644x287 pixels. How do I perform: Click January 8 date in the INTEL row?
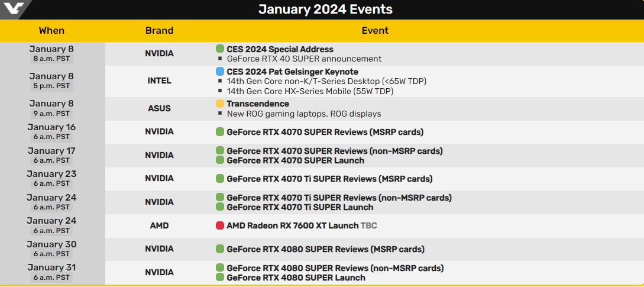click(52, 76)
